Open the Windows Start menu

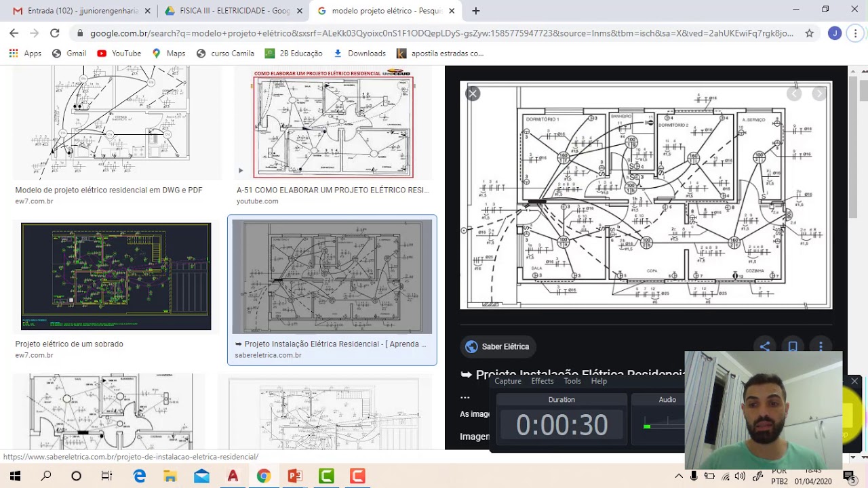(15, 476)
